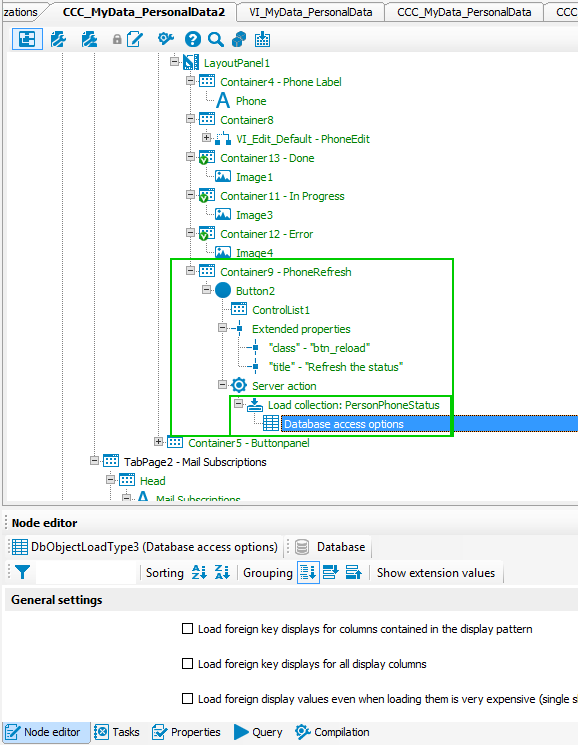
Task: Open the search magnifier tool
Action: 216,39
